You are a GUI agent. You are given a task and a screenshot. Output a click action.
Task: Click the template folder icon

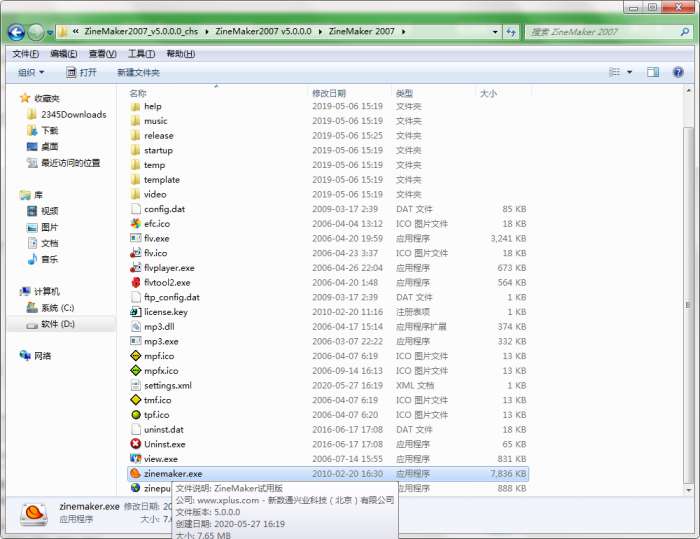pyautogui.click(x=136, y=180)
